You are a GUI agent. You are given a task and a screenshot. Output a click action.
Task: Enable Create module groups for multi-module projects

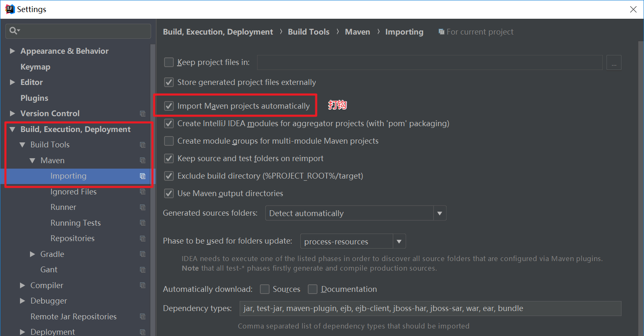pos(169,141)
